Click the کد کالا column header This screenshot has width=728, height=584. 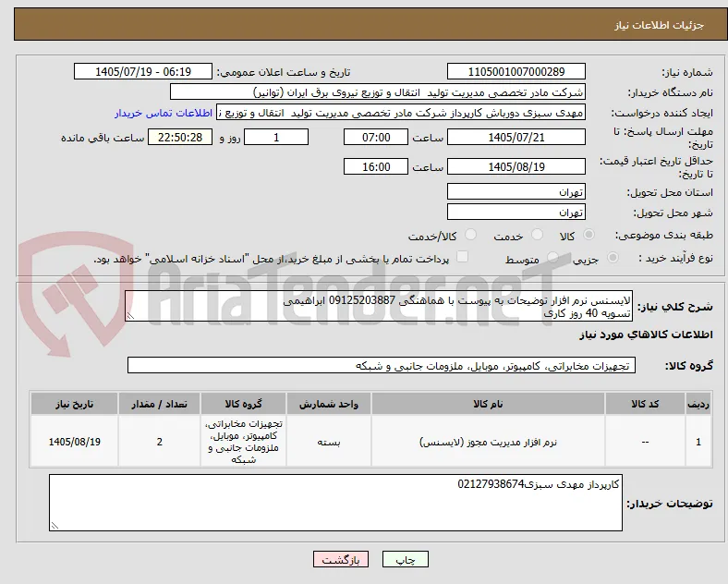(x=645, y=404)
